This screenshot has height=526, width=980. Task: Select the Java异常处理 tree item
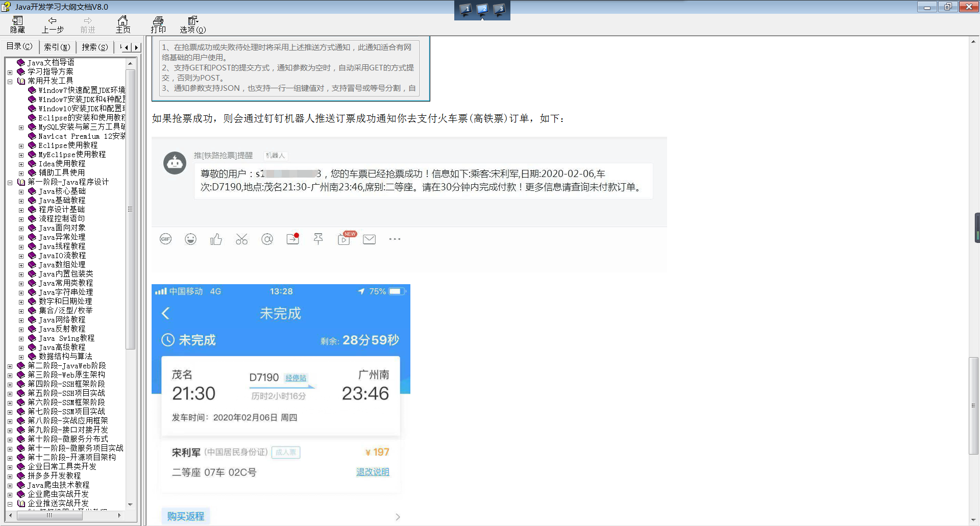[62, 237]
